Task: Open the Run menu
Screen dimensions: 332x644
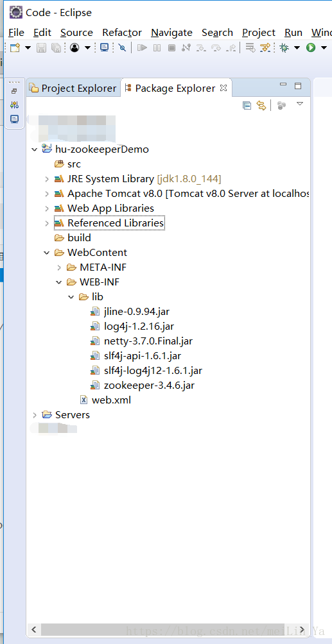Action: click(x=293, y=33)
